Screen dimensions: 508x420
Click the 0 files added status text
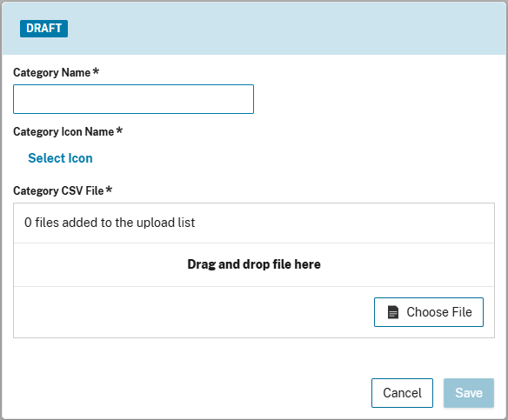click(x=110, y=223)
